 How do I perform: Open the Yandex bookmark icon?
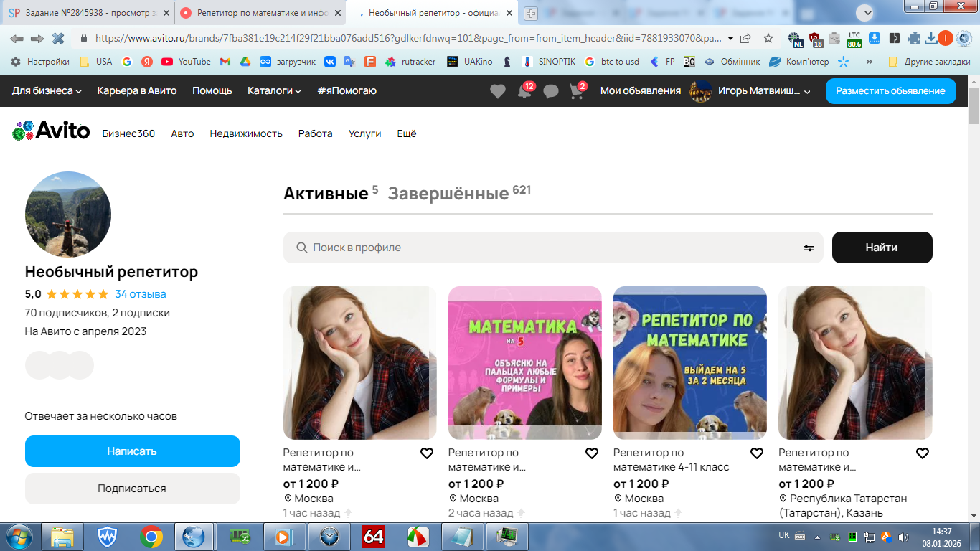(147, 62)
